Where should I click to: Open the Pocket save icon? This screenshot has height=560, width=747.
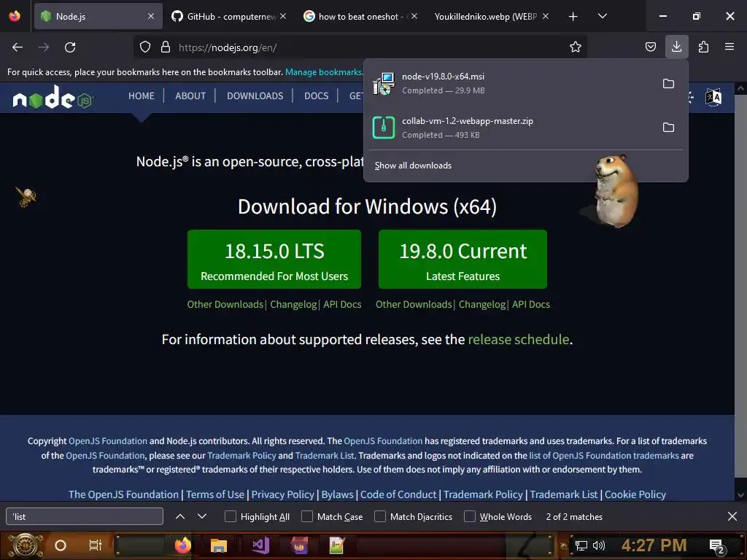(x=650, y=47)
